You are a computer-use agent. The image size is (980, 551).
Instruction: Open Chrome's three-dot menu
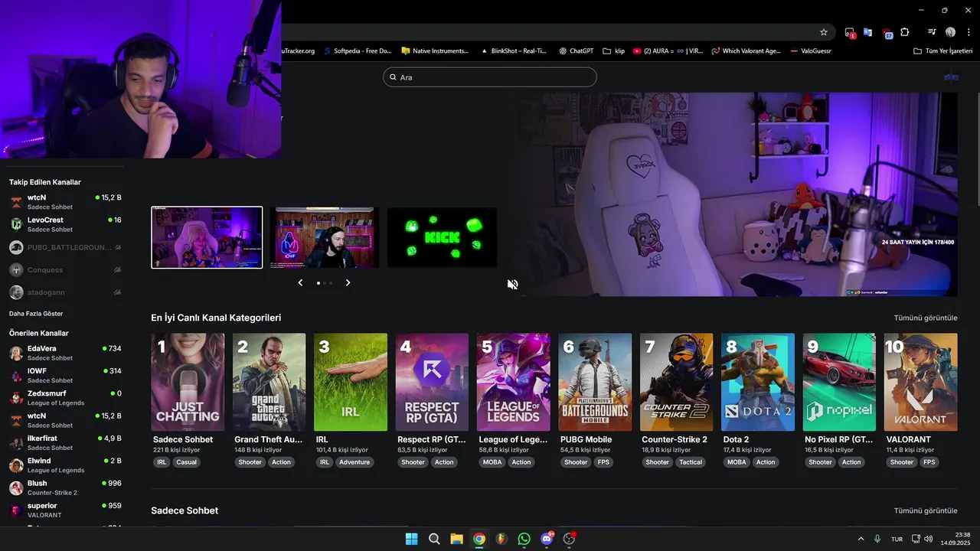coord(969,32)
